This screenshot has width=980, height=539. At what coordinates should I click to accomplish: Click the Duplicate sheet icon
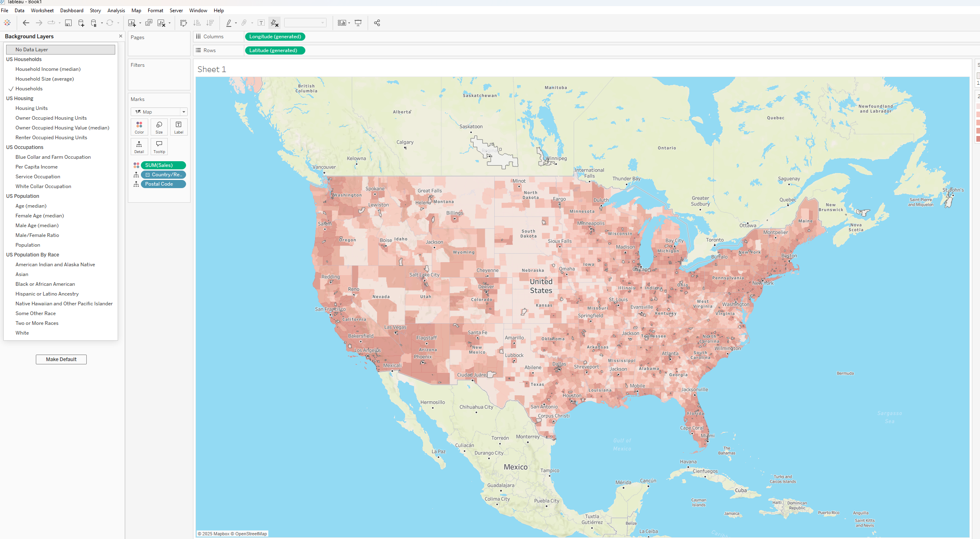[x=149, y=23]
